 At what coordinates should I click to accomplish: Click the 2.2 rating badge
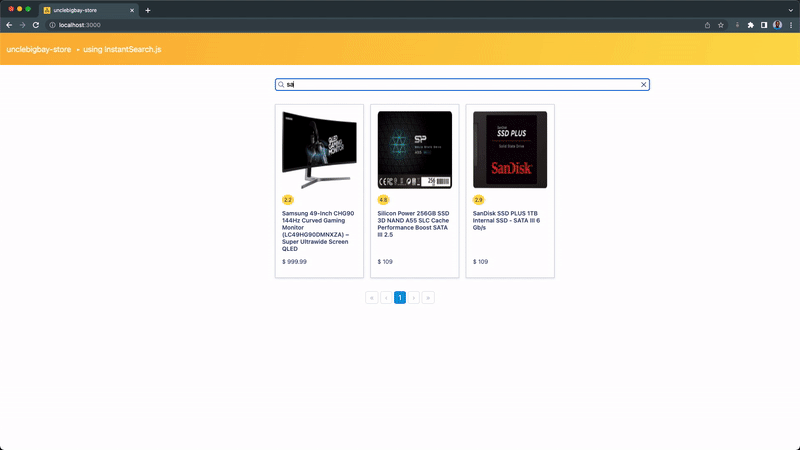pos(288,200)
